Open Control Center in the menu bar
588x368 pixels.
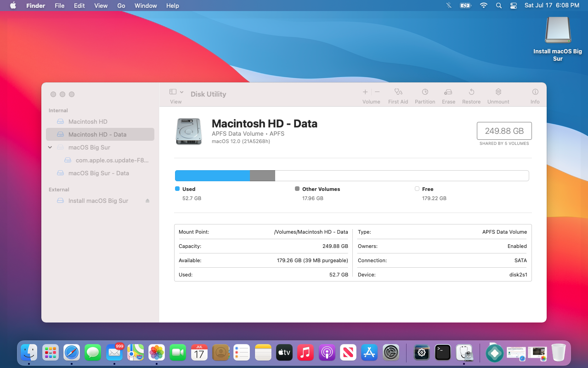(x=514, y=6)
